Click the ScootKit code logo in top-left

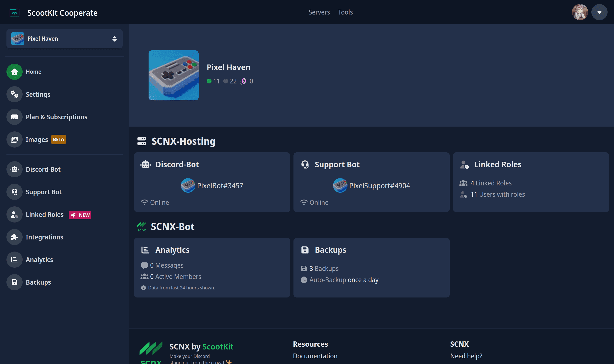(x=15, y=12)
